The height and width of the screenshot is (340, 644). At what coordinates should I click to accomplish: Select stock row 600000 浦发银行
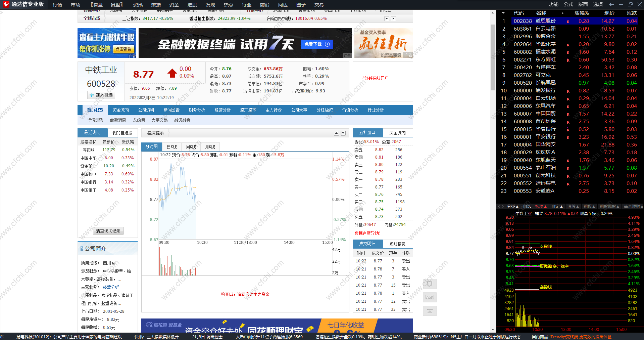pyautogui.click(x=569, y=91)
